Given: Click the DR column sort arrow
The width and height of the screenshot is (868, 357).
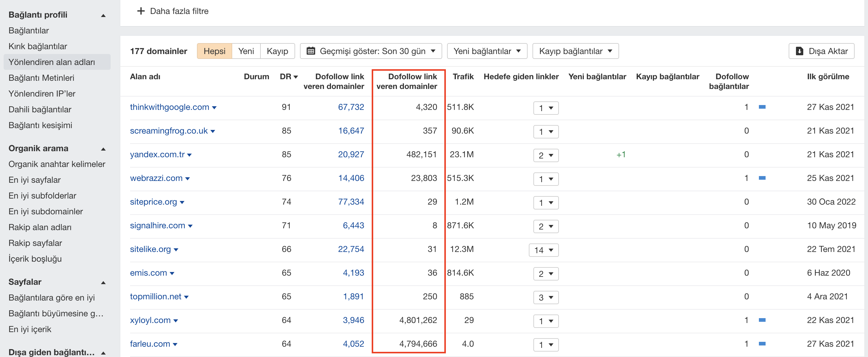Looking at the screenshot, I should pyautogui.click(x=296, y=77).
